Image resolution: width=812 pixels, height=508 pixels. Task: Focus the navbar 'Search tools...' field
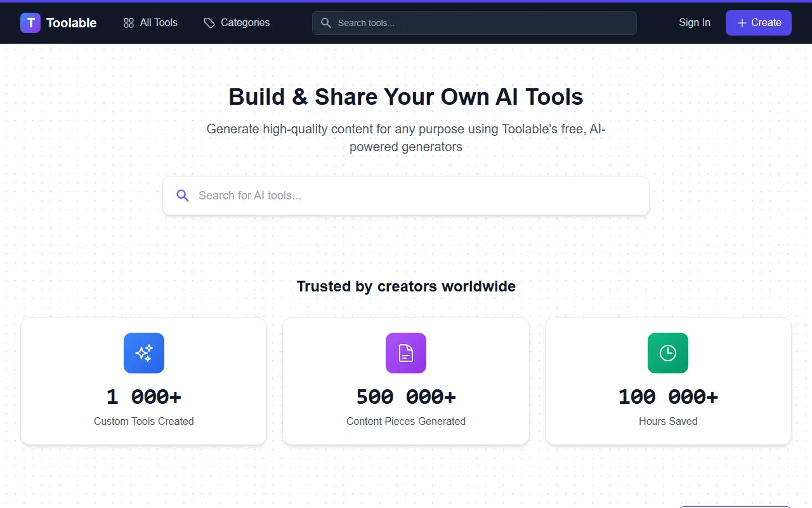pos(475,23)
